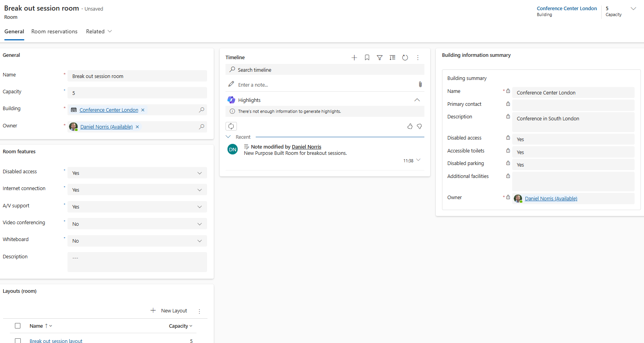The width and height of the screenshot is (644, 343).
Task: Click the search icon in Owner field
Action: [202, 127]
